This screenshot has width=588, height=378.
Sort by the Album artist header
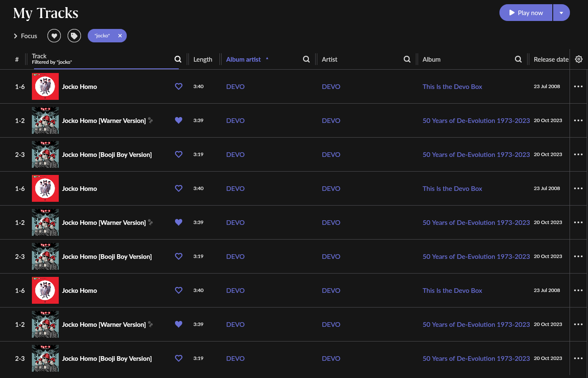pos(243,60)
